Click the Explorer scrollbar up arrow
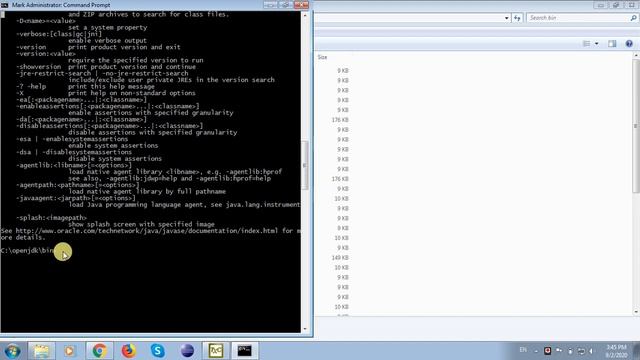This screenshot has width=640, height=360. click(636, 55)
